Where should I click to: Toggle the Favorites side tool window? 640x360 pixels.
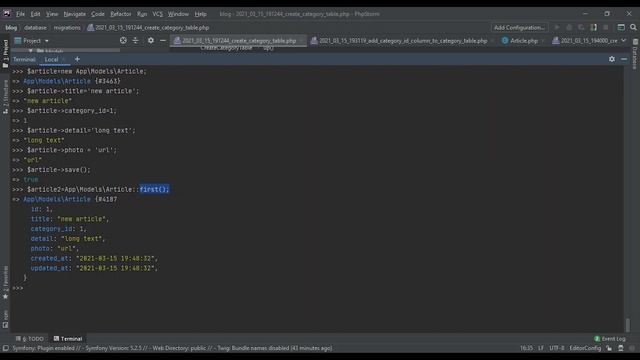tap(5, 282)
